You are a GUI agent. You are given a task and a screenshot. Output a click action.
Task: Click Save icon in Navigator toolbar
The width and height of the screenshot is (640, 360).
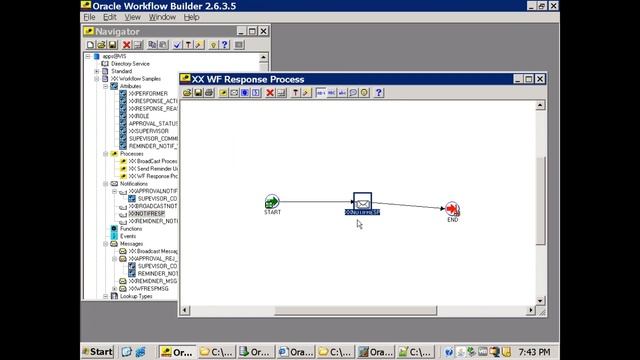click(112, 45)
